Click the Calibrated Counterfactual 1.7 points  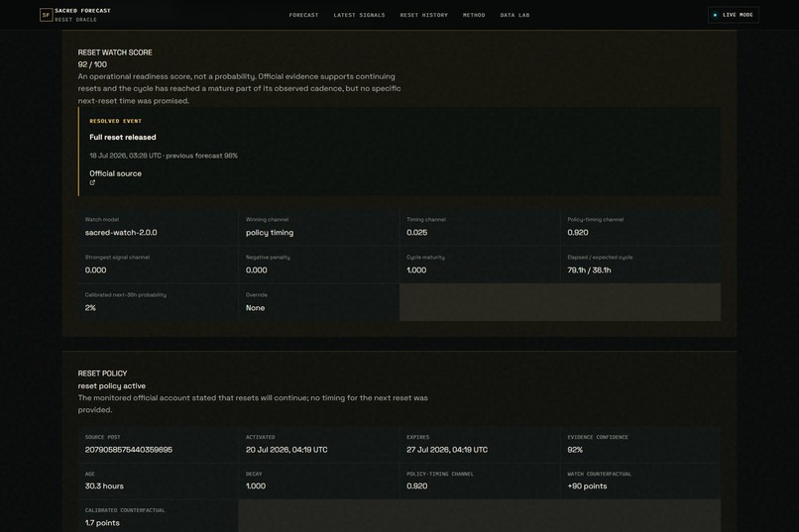pos(102,523)
